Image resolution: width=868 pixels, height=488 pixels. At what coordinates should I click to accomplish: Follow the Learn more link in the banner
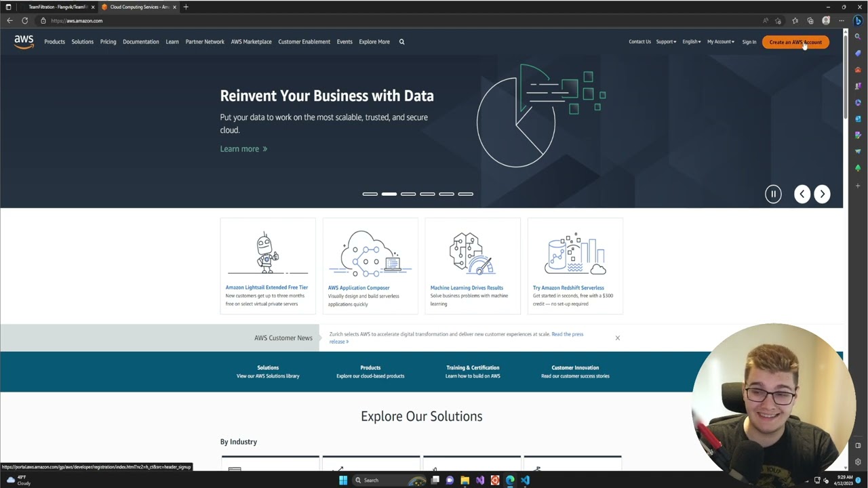click(243, 149)
